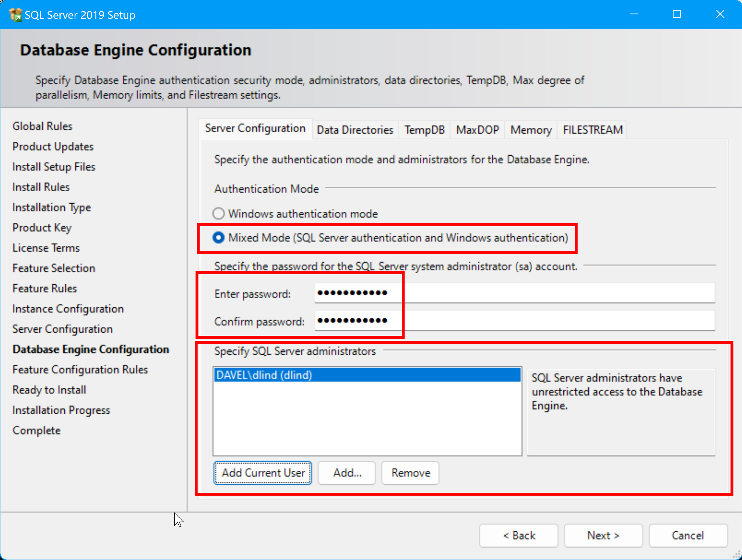Click Installation Progress step

pos(61,410)
